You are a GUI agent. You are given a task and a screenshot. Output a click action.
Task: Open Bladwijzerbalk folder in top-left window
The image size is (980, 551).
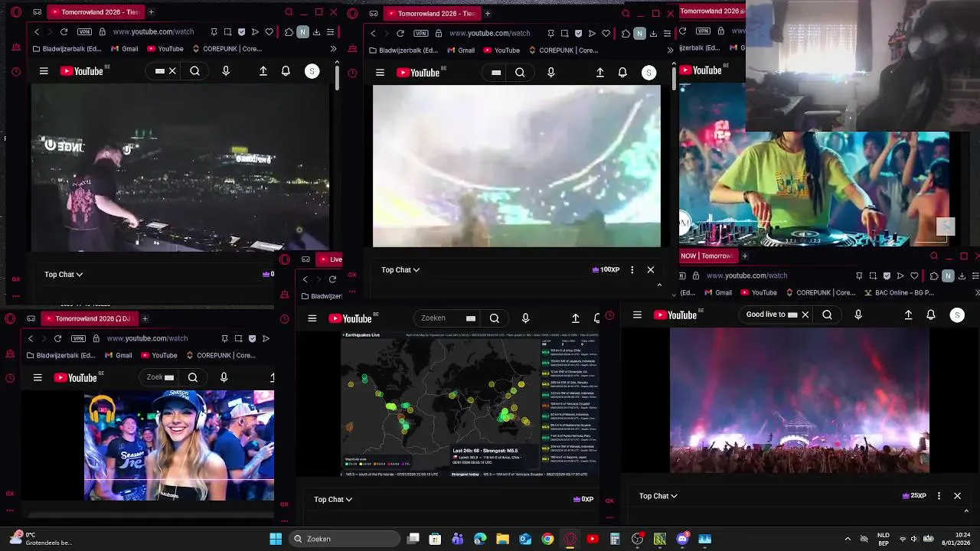pyautogui.click(x=67, y=49)
